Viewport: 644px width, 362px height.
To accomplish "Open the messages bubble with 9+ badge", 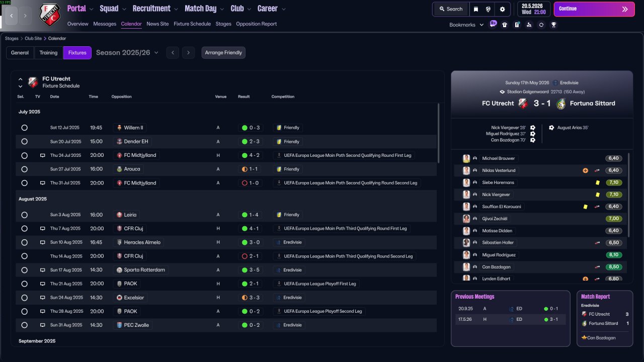I will click(493, 24).
